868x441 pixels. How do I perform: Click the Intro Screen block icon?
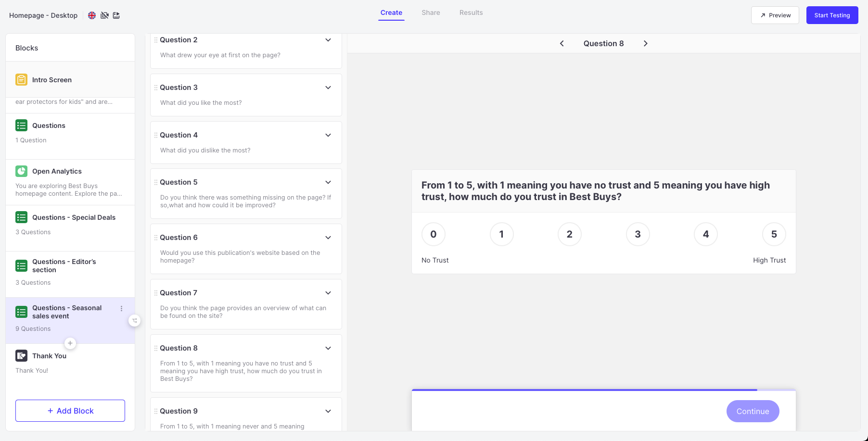point(21,80)
